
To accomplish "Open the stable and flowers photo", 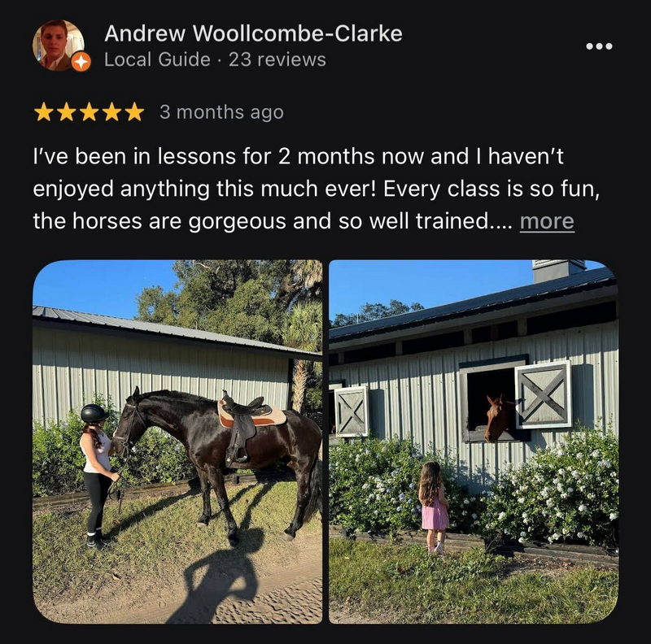I will click(474, 442).
